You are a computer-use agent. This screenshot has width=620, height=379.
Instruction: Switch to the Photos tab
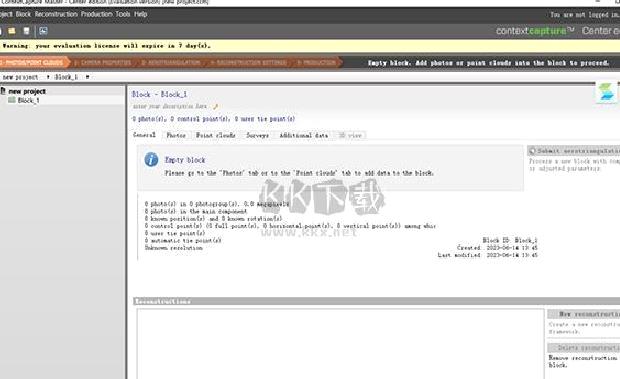[x=176, y=135]
